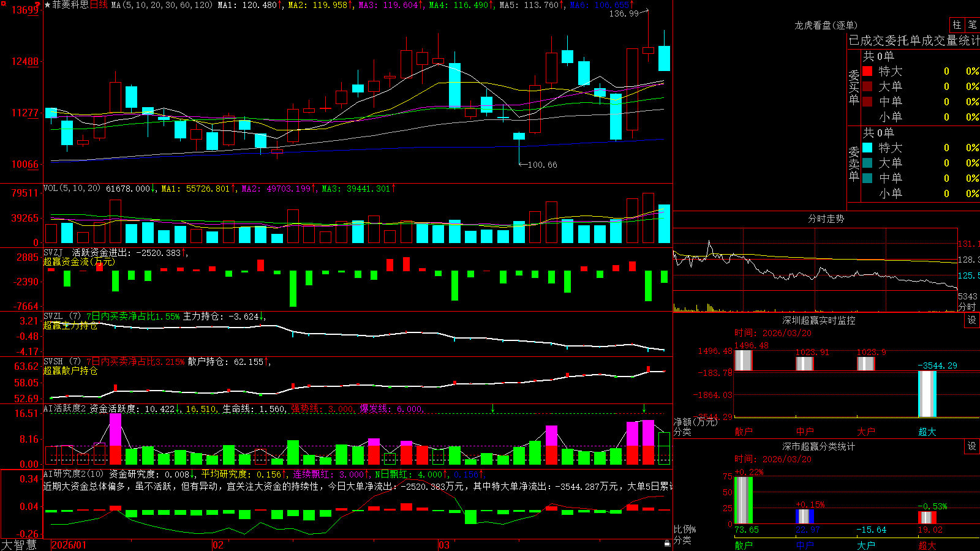Screen dimensions: 980x551
Task: Click the red 特大 buy-order color swatch
Action: click(867, 71)
